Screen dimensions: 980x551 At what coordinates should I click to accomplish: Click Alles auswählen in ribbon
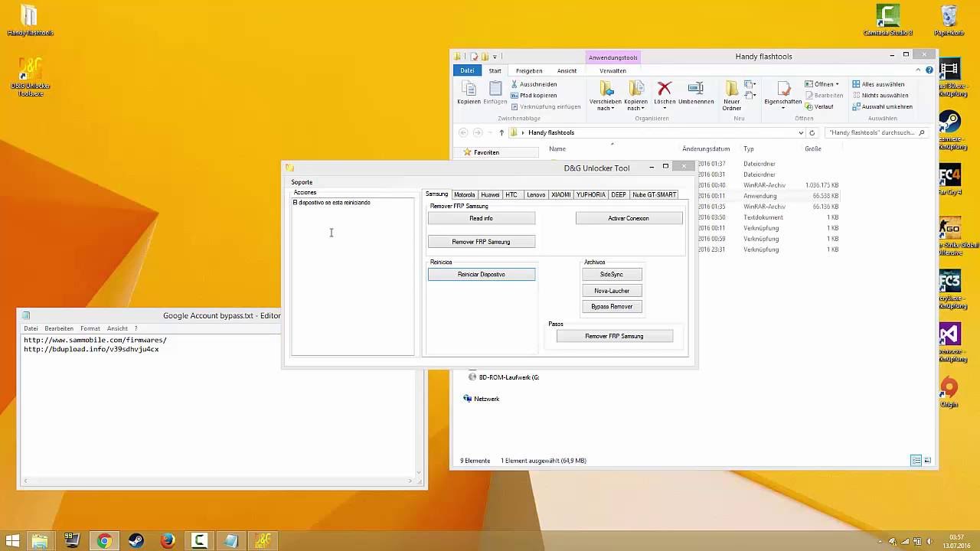coord(878,84)
